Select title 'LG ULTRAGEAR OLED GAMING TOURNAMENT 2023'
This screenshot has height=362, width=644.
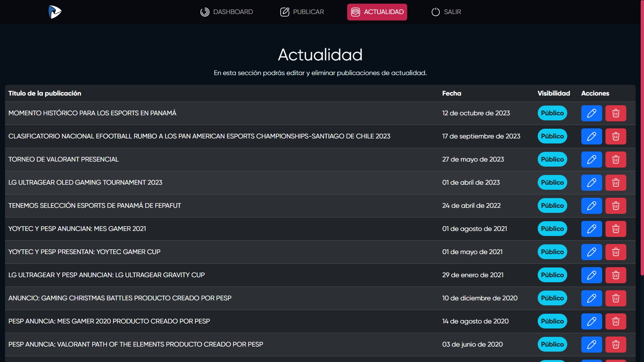pos(85,183)
